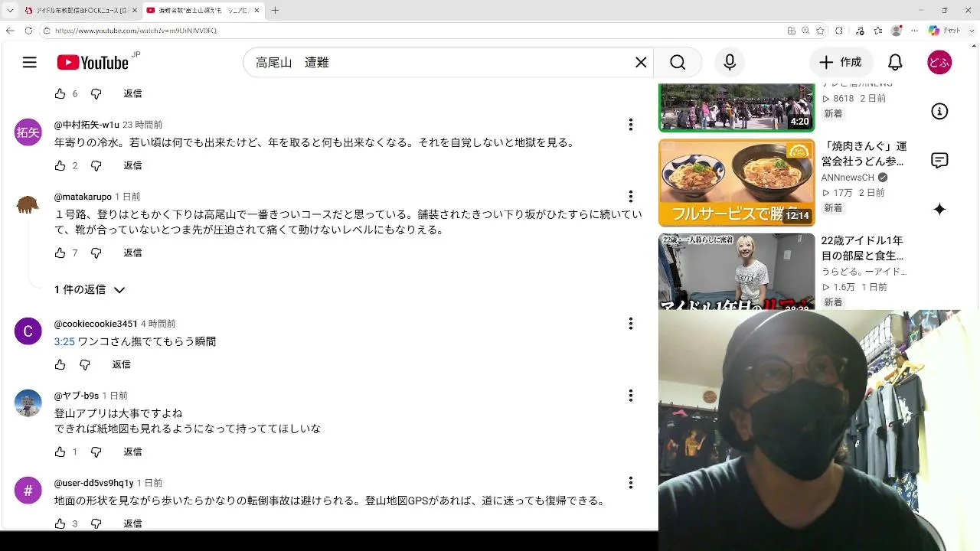Open a new browser tab
Image resolution: width=980 pixels, height=551 pixels.
[275, 10]
